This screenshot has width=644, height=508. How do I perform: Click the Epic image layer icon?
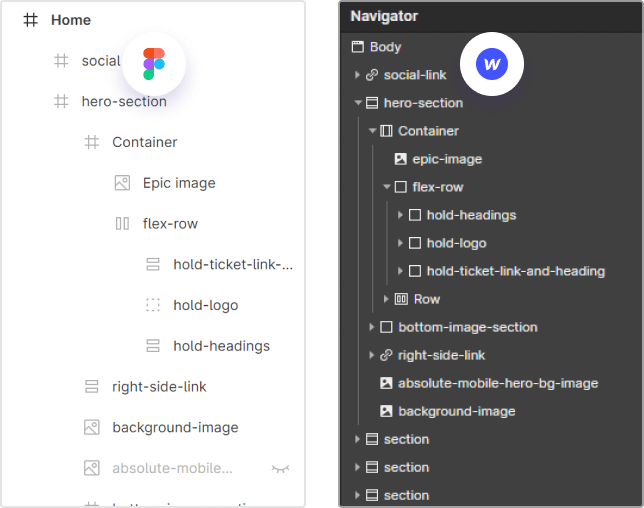pos(122,183)
